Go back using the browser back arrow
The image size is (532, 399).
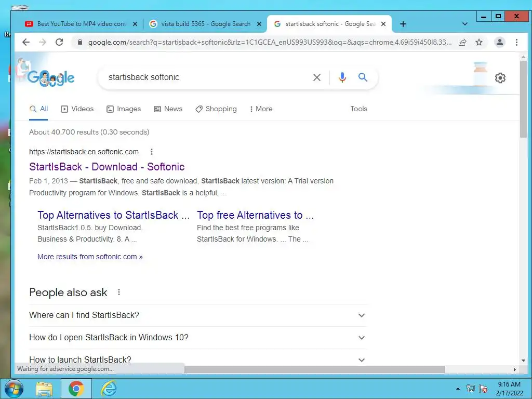coord(26,42)
